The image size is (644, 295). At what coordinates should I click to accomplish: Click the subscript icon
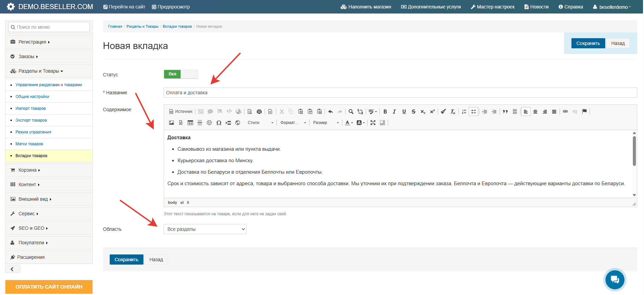click(423, 112)
